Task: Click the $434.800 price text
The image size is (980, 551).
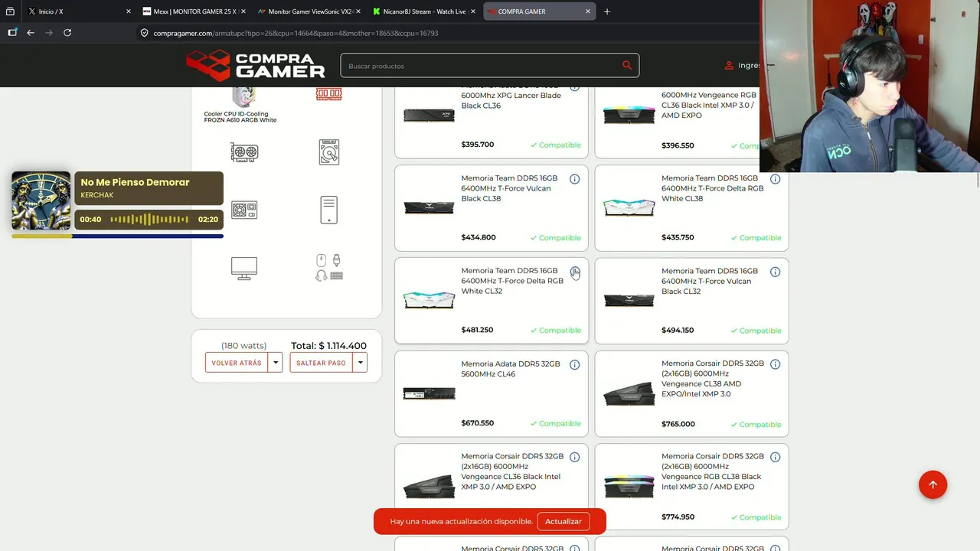Action: click(x=479, y=237)
